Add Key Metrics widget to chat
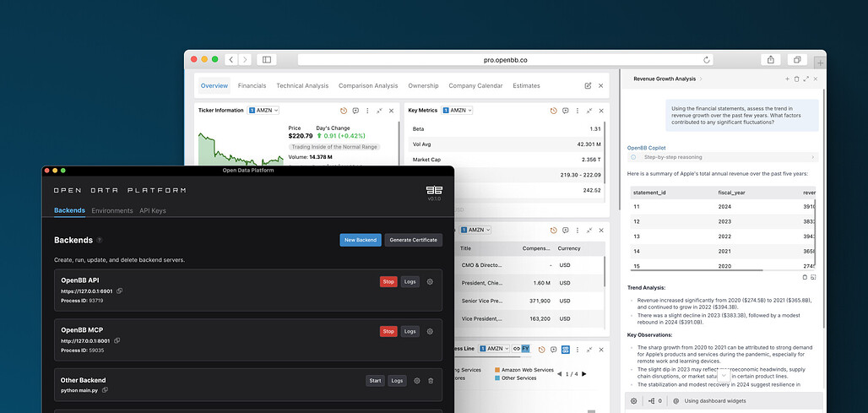Viewport: 868px width, 413px height. point(565,111)
